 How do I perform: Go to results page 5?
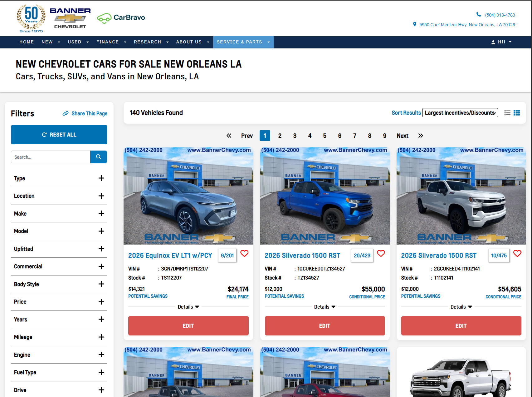coord(325,136)
